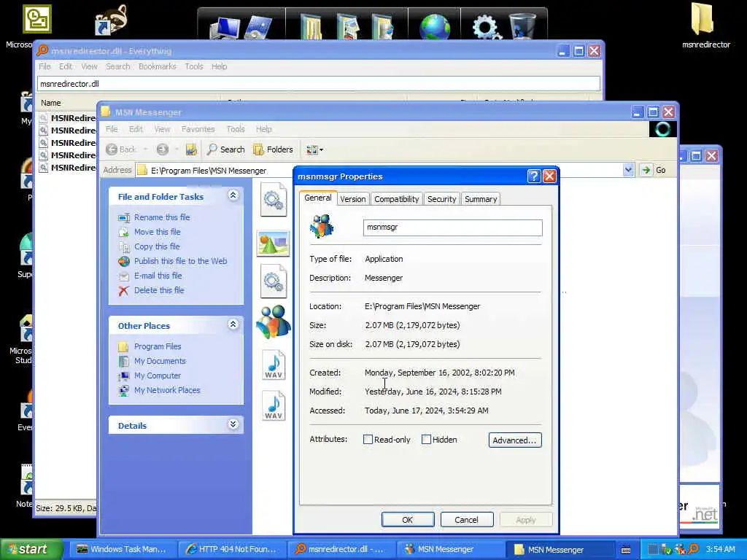Open My Computer icon in top dock
747x560 pixels.
point(225,27)
